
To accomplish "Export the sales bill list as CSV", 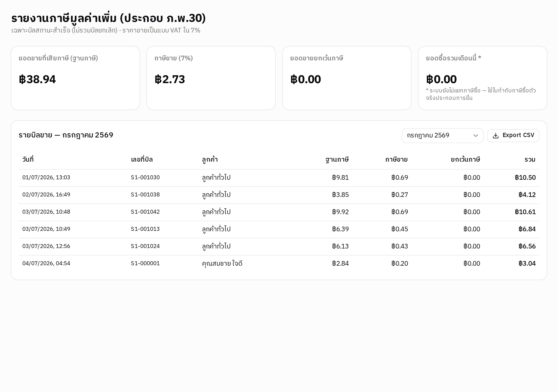I will point(513,136).
